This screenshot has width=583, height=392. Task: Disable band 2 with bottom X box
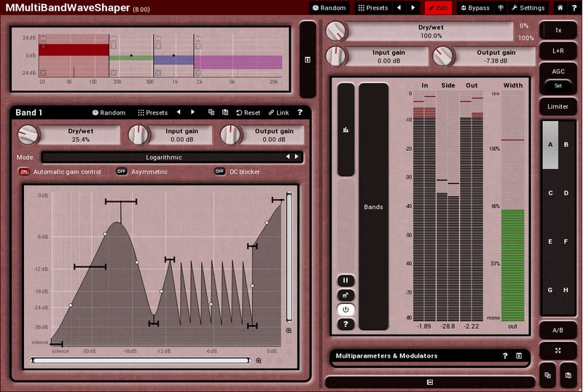tap(114, 73)
